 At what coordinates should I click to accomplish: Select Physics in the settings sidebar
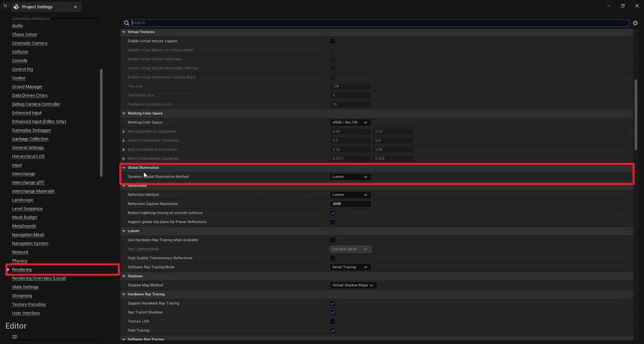point(19,260)
